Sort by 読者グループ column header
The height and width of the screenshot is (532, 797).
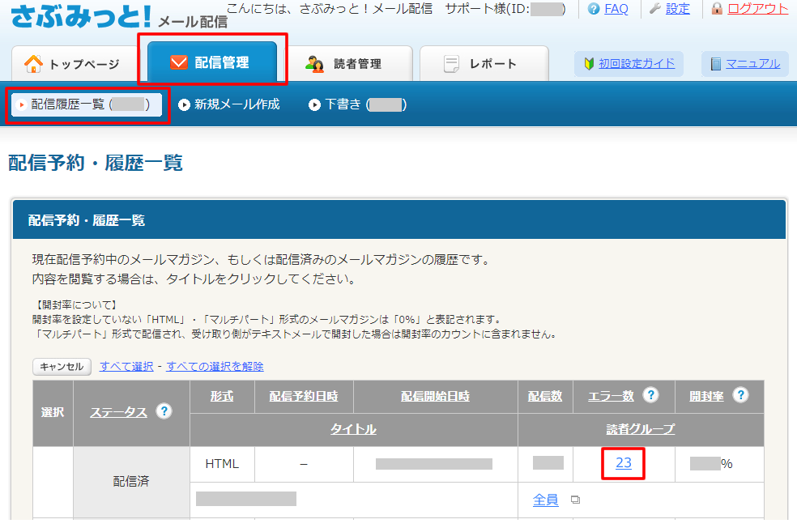click(x=641, y=429)
